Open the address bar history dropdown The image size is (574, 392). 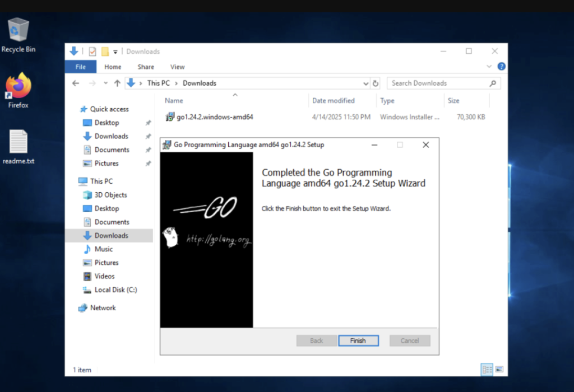[x=365, y=83]
